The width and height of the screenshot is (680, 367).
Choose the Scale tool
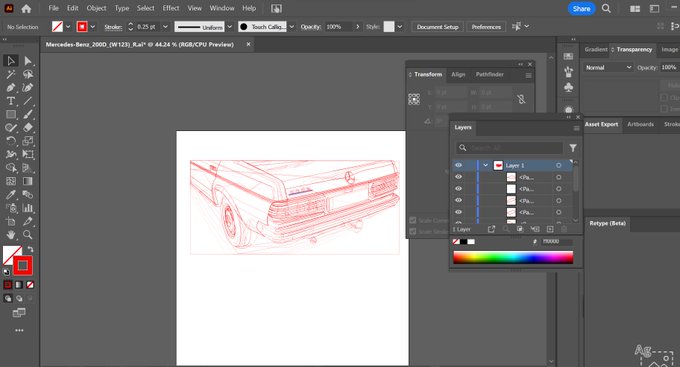(28, 141)
